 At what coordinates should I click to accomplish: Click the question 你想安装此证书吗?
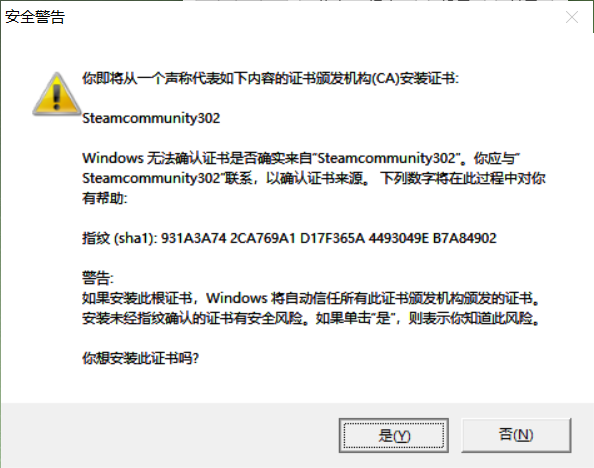[141, 358]
